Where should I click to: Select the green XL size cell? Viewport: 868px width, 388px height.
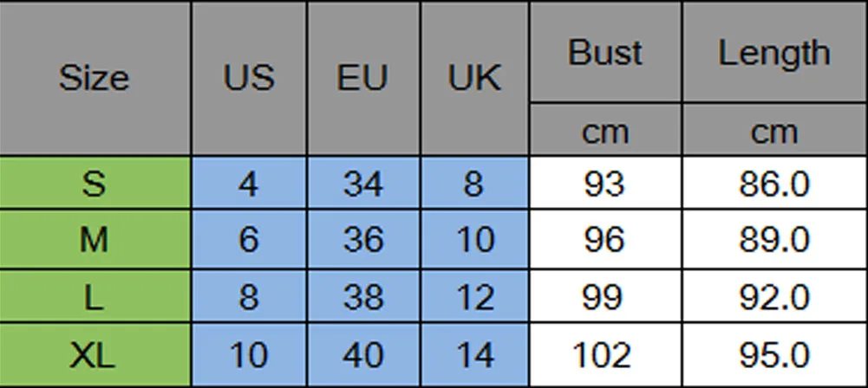tap(95, 355)
